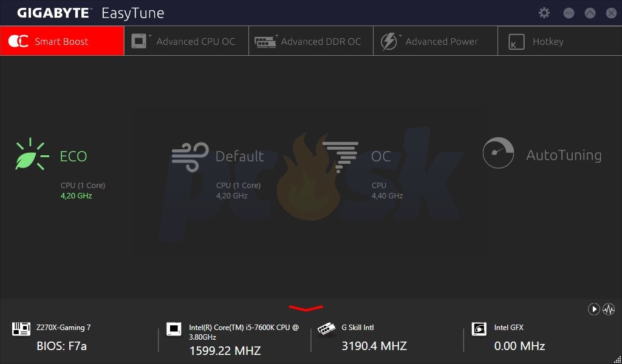Image resolution: width=622 pixels, height=364 pixels.
Task: Select the Default wind icon mode
Action: coord(190,157)
